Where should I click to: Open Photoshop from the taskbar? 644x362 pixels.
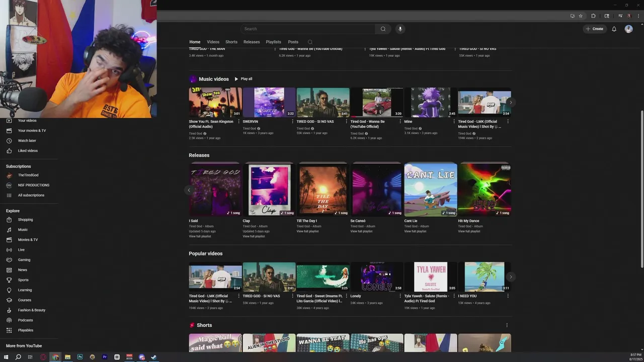coord(80,357)
